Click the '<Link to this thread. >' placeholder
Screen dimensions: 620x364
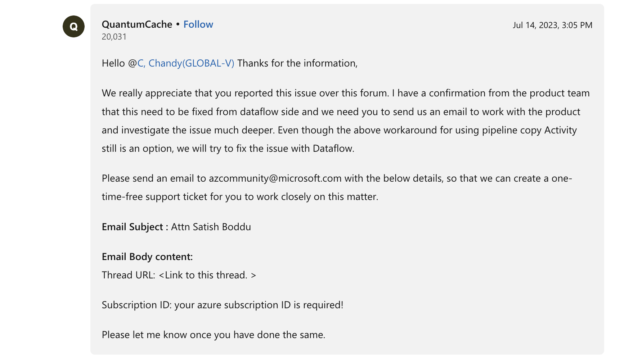click(x=207, y=275)
